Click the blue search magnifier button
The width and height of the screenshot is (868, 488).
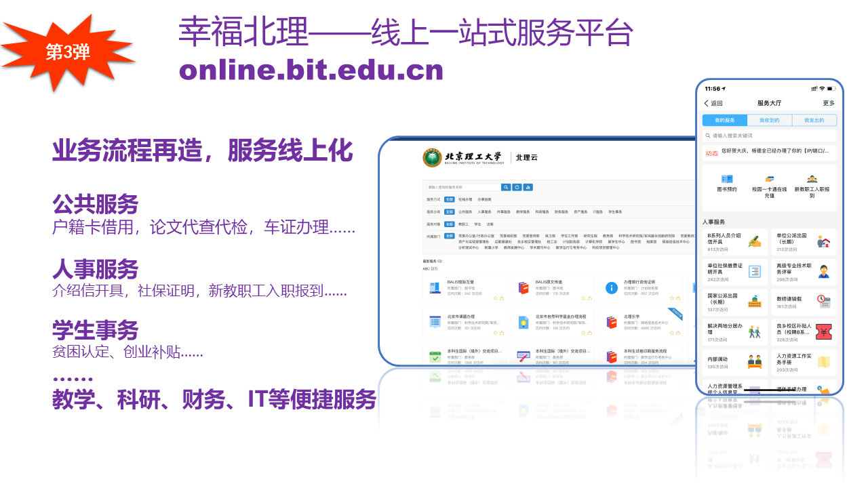point(506,187)
